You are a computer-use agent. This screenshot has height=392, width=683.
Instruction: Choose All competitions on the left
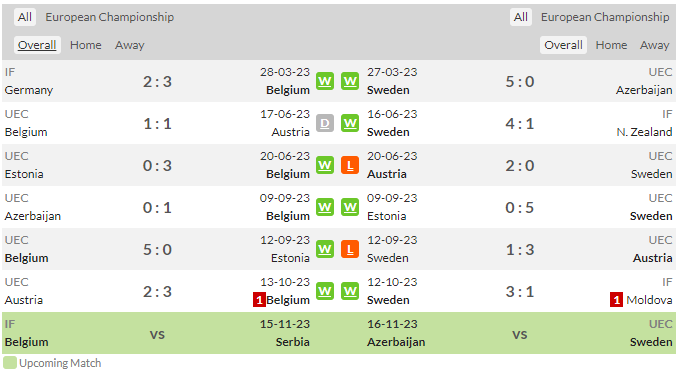pyautogui.click(x=25, y=17)
